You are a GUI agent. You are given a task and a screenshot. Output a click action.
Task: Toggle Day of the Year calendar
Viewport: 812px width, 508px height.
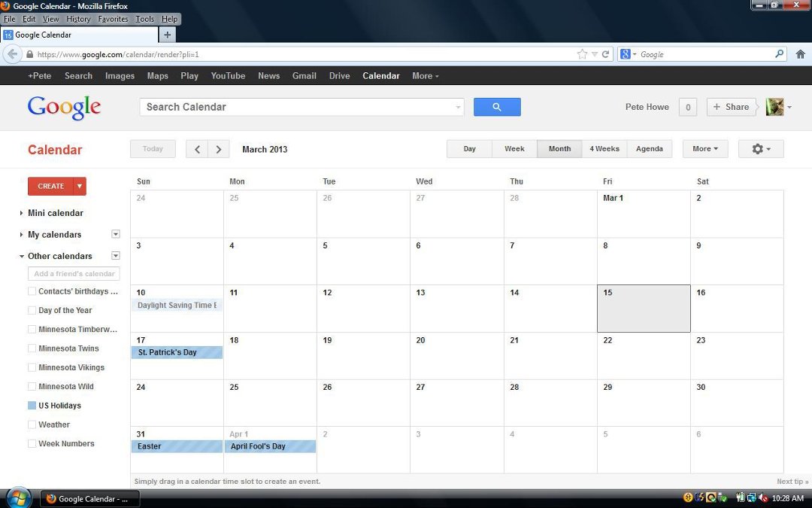[x=32, y=310]
